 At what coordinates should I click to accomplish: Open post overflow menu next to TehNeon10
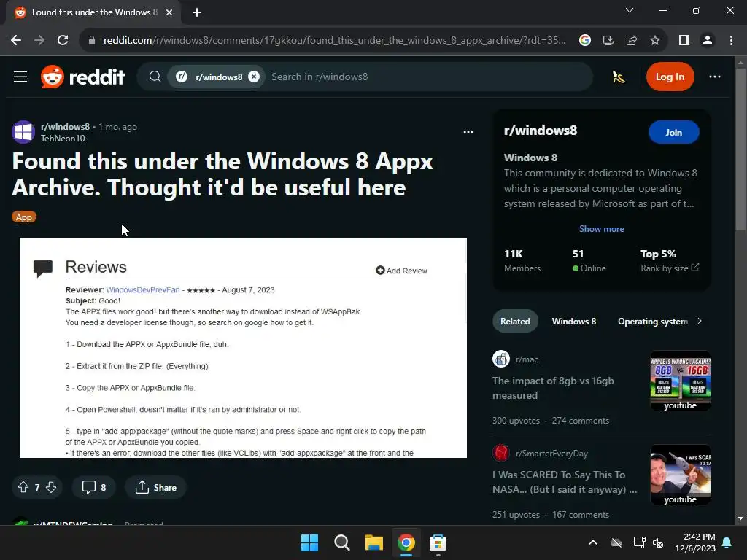(468, 132)
